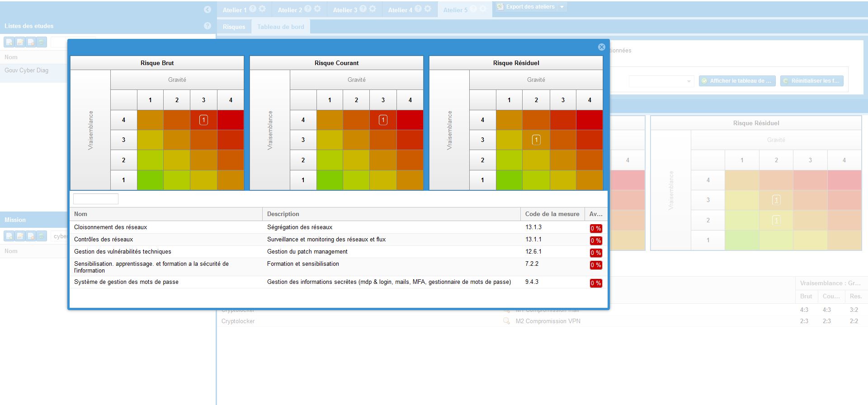Collapse the left panel with arrow icon

(x=208, y=9)
